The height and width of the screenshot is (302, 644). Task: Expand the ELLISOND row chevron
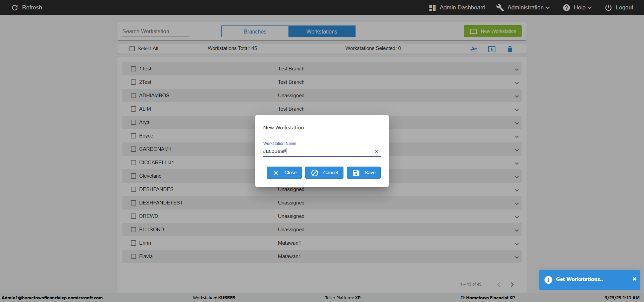(x=517, y=231)
